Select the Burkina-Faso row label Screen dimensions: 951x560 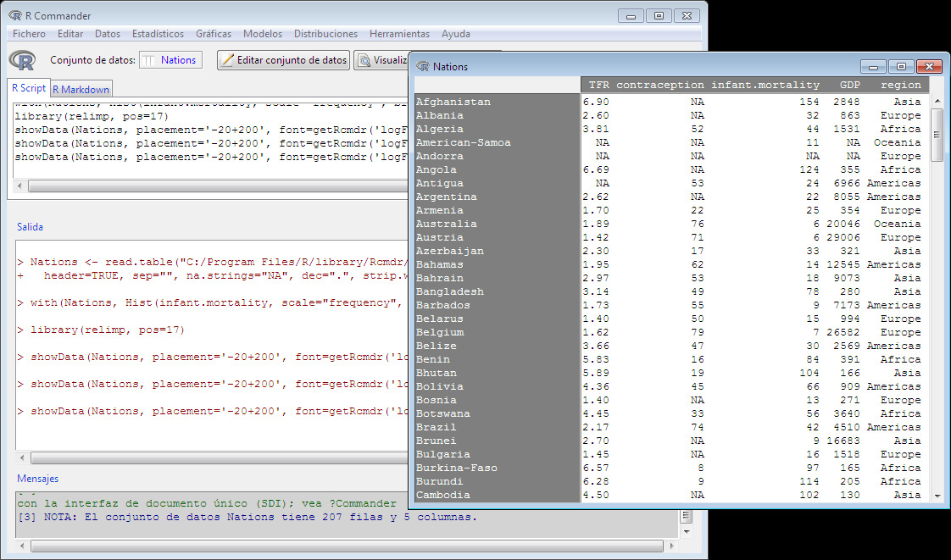coord(456,468)
